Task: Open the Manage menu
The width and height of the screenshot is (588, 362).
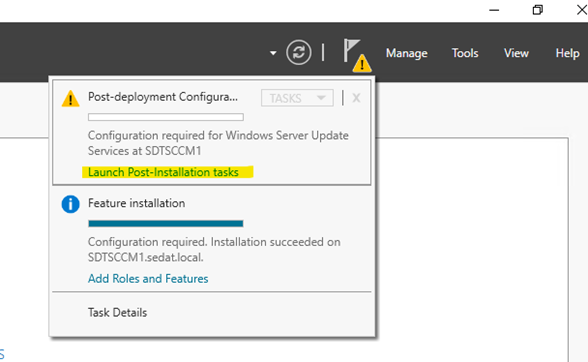Action: (x=407, y=53)
